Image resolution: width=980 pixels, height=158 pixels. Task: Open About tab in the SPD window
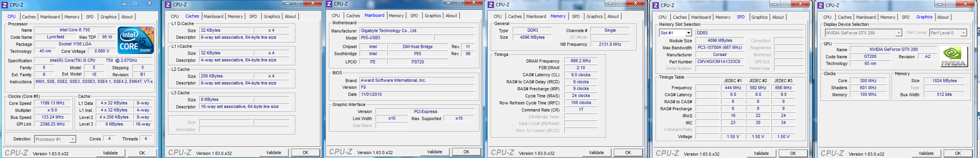778,17
